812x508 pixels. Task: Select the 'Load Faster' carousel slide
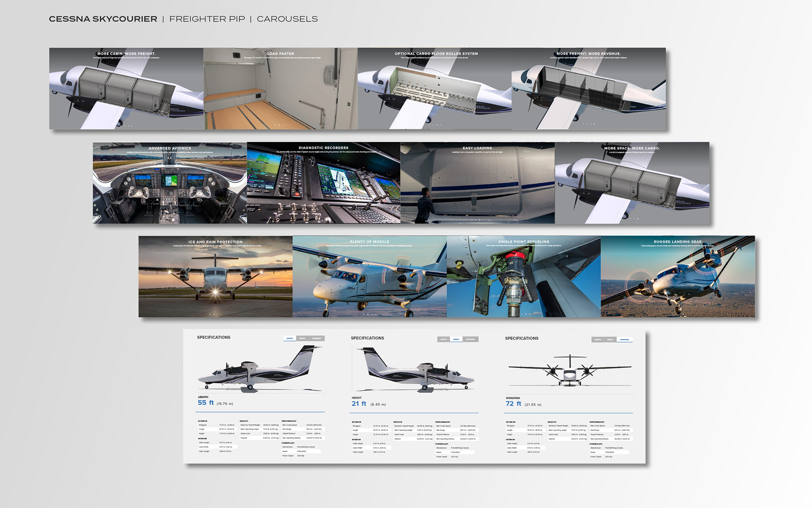pos(280,88)
